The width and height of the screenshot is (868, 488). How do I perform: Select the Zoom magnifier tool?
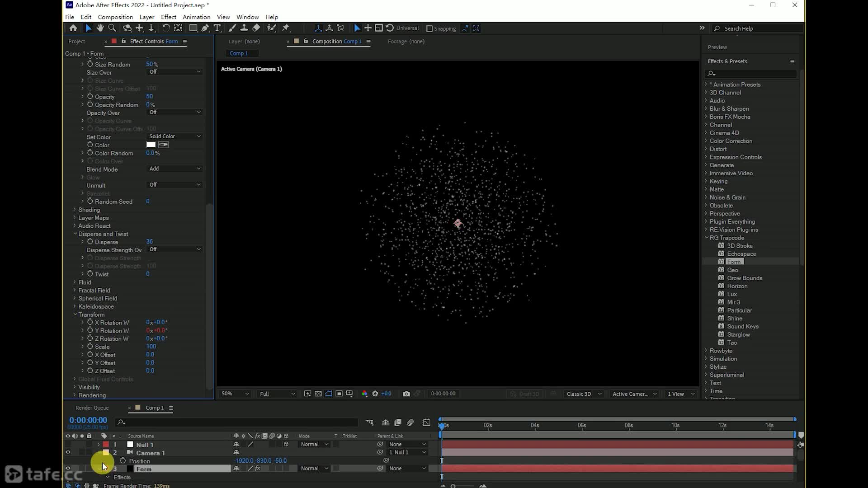click(112, 28)
